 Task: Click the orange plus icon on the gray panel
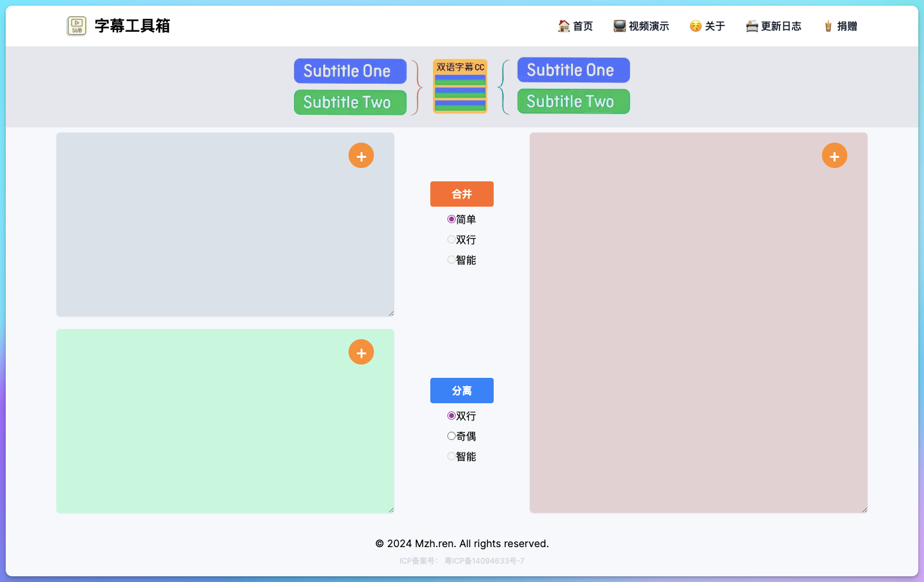point(361,155)
